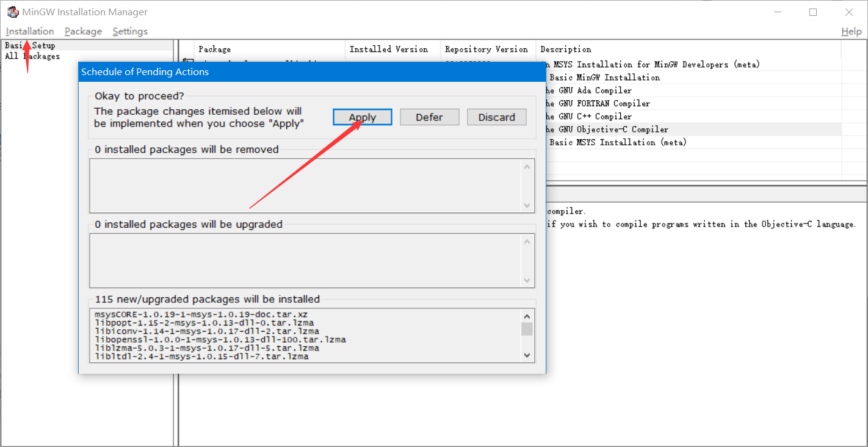Select libiconv-1.14-1-msys-1.0.17-dll-2.tar.lzma entry

206,331
